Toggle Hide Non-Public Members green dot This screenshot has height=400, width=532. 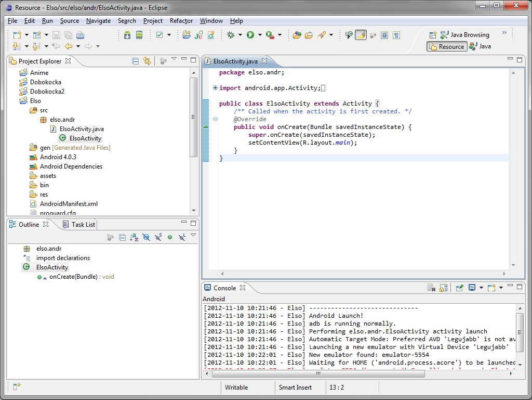(x=170, y=237)
